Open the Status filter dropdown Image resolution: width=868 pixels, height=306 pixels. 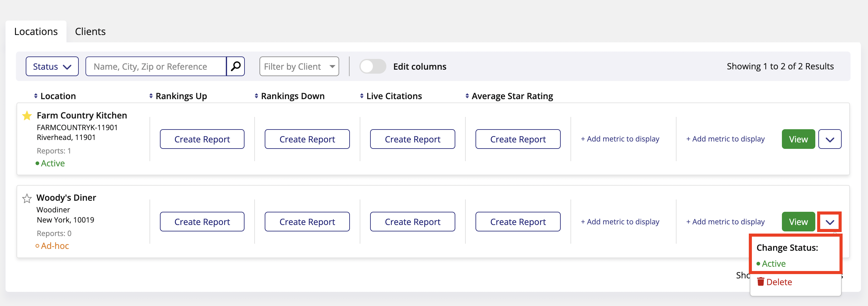[x=52, y=66]
